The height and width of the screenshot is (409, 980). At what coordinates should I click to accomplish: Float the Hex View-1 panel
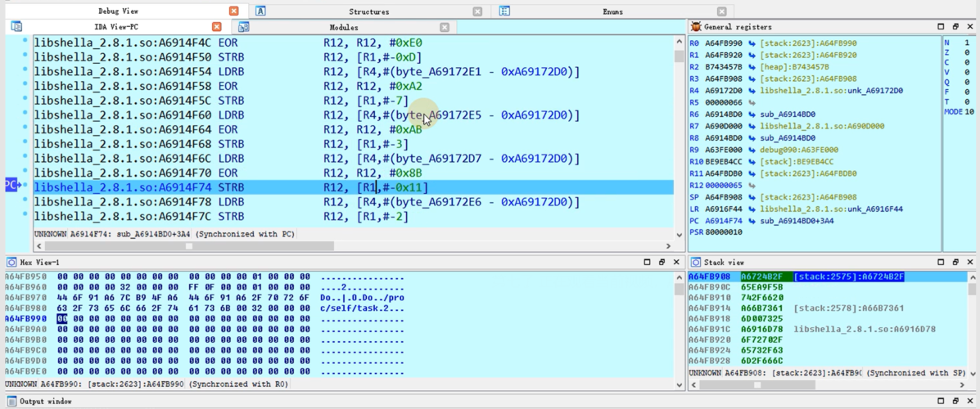click(661, 263)
